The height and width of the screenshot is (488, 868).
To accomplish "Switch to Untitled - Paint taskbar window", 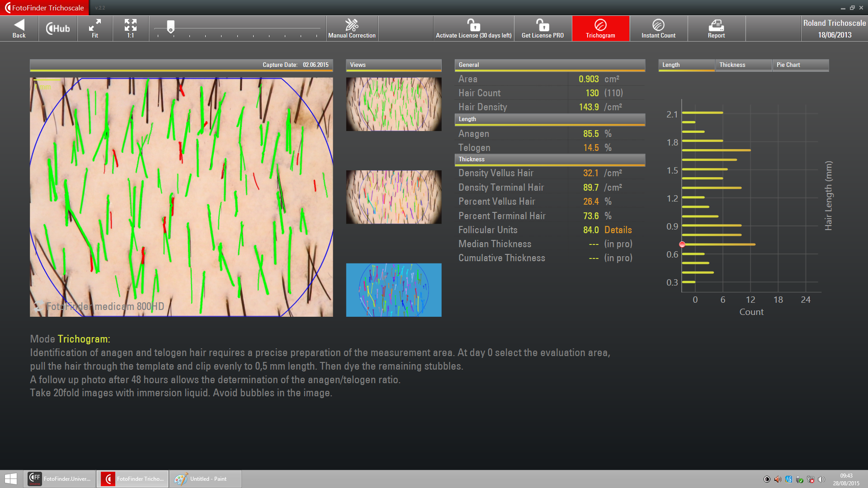I will point(206,479).
